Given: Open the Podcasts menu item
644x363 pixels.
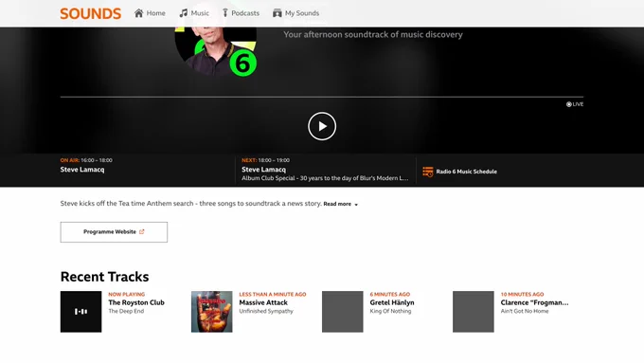Looking at the screenshot, I should pyautogui.click(x=241, y=13).
